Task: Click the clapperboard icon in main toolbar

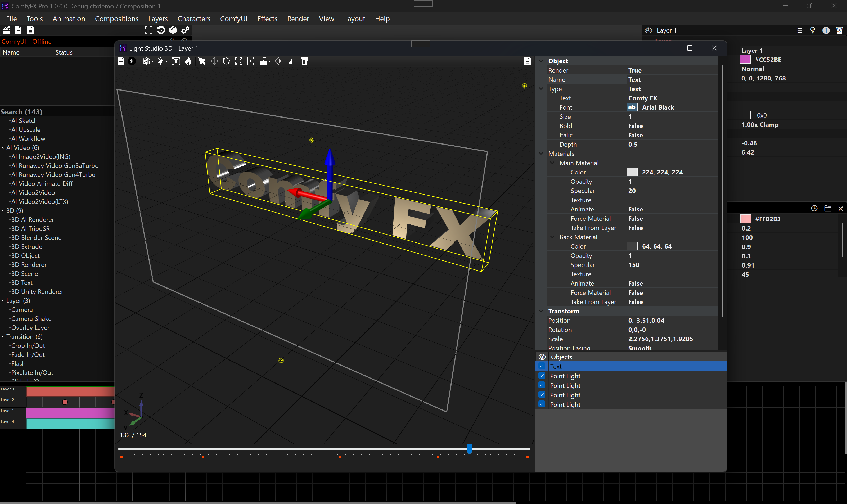Action: coord(6,30)
